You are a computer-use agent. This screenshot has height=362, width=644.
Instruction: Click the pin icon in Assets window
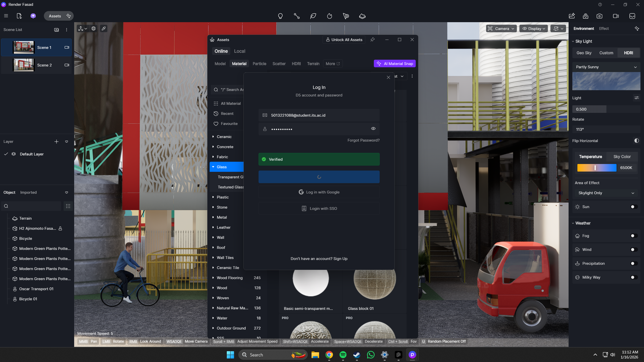(372, 40)
